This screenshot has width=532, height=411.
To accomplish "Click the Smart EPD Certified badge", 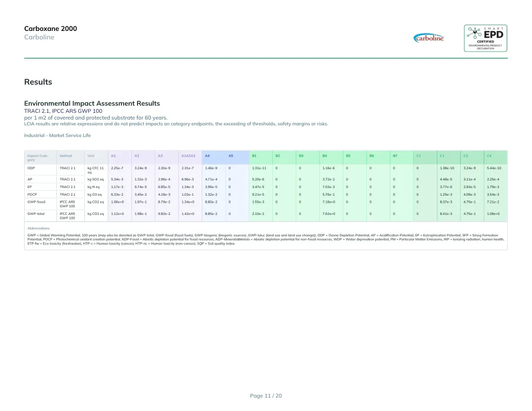I will (485, 38).
